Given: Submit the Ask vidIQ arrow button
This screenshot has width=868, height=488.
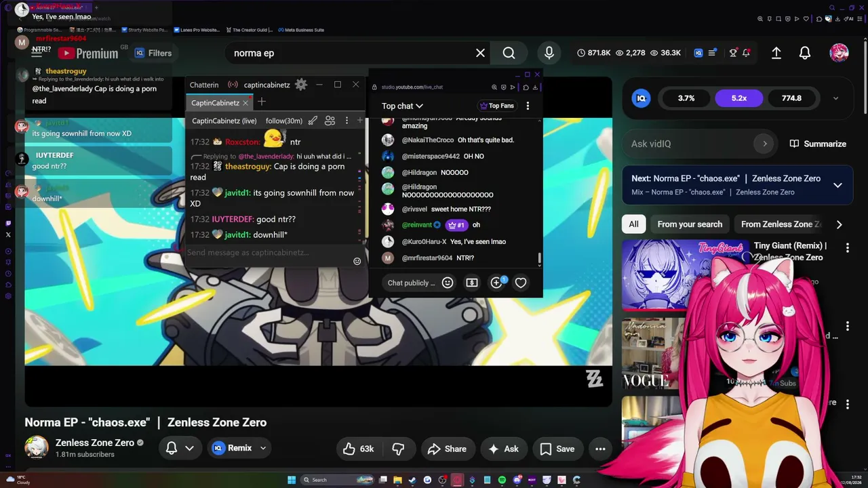Looking at the screenshot, I should click(765, 144).
